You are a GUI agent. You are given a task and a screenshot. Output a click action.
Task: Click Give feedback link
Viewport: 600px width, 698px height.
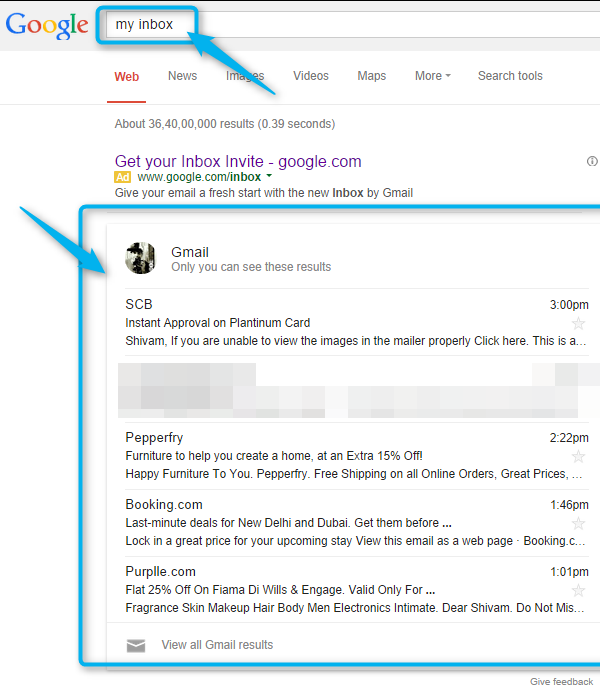pos(562,682)
